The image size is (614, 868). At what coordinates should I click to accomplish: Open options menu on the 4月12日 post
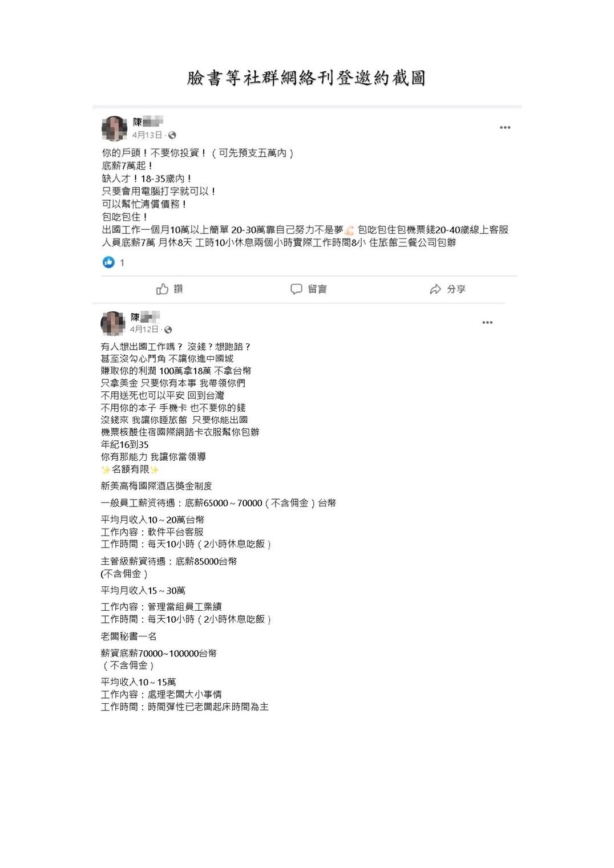click(x=487, y=323)
